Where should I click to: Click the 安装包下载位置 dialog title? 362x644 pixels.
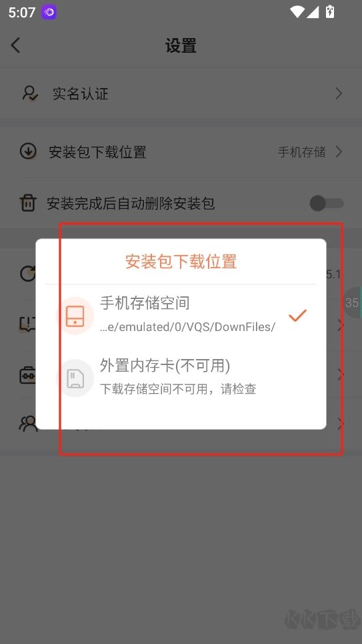point(181,262)
